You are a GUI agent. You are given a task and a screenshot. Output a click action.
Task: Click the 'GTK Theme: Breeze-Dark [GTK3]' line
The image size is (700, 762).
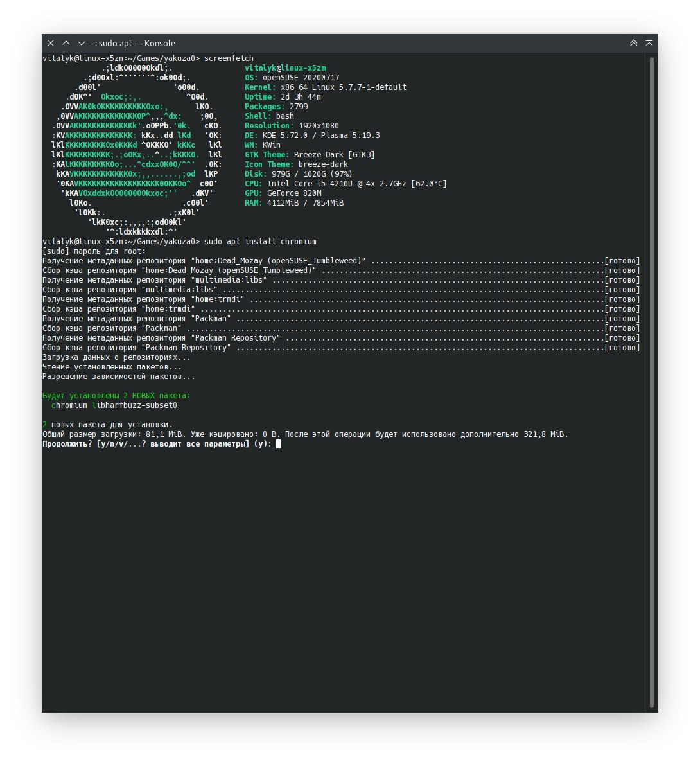coord(310,155)
